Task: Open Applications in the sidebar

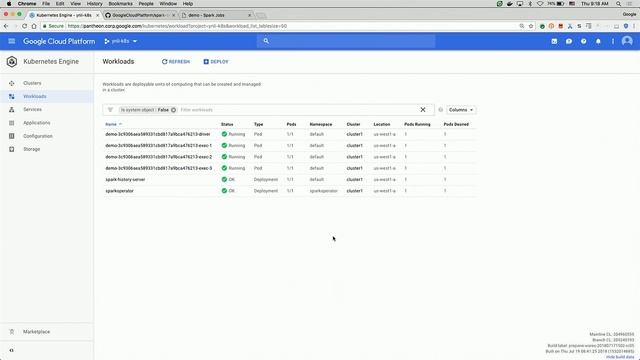Action: click(37, 123)
